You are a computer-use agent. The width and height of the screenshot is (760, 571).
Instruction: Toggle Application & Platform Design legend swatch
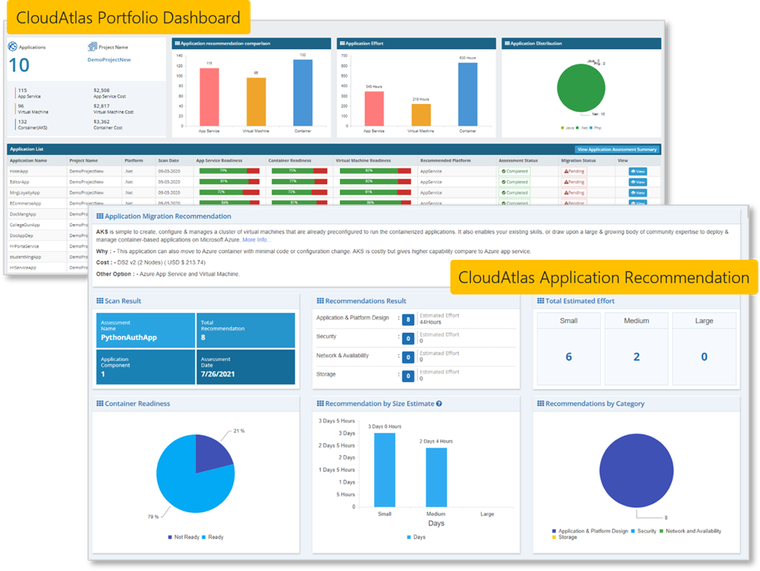pyautogui.click(x=554, y=531)
